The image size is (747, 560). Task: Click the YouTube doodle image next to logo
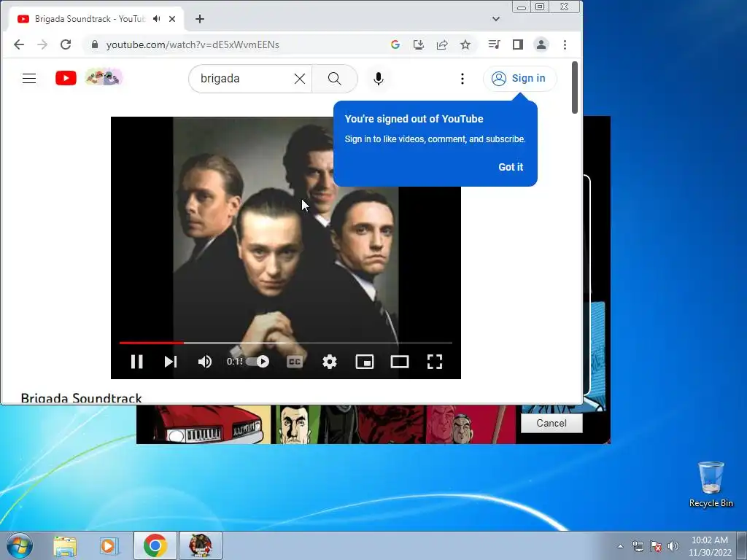click(x=104, y=77)
